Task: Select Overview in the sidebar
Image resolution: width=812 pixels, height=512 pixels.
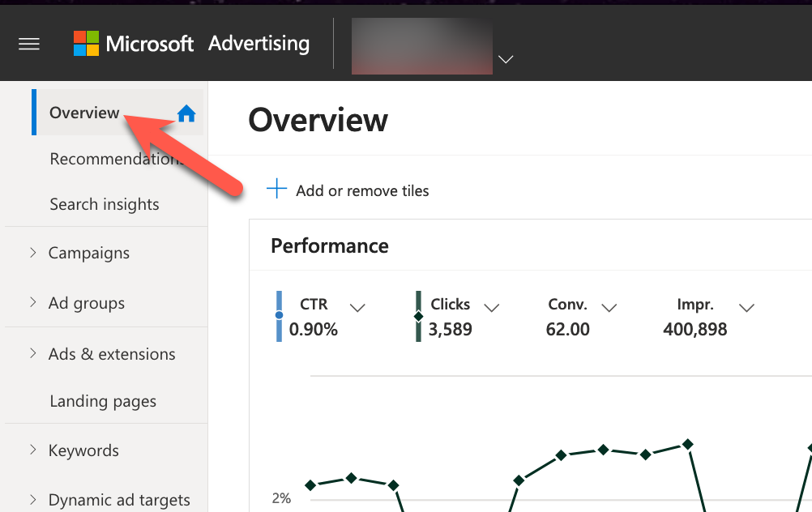Action: coord(84,113)
